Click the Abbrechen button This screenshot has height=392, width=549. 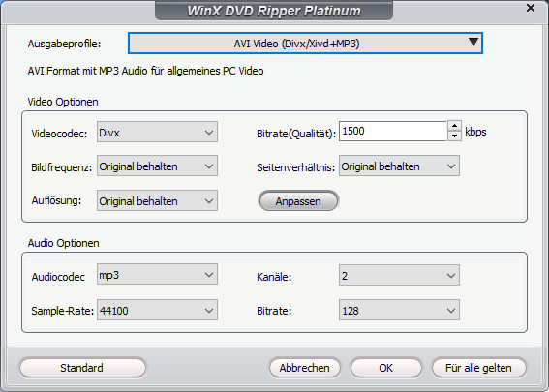pos(305,368)
